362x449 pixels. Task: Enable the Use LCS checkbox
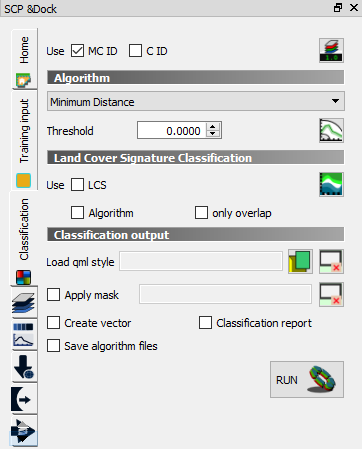(x=77, y=185)
